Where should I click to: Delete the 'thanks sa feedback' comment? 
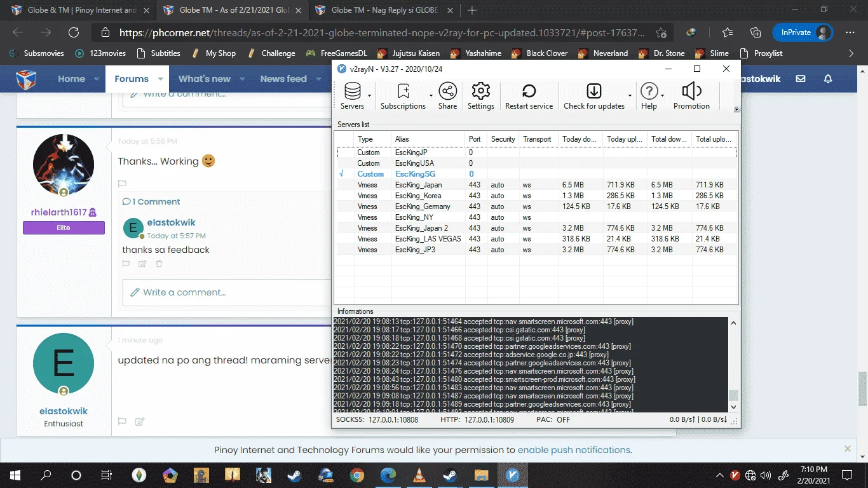tap(159, 264)
